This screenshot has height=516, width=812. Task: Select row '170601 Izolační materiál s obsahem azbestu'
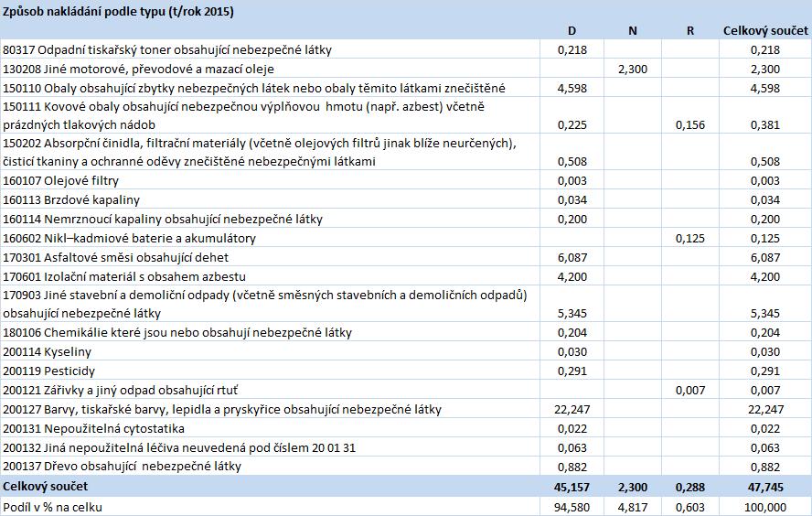point(406,276)
